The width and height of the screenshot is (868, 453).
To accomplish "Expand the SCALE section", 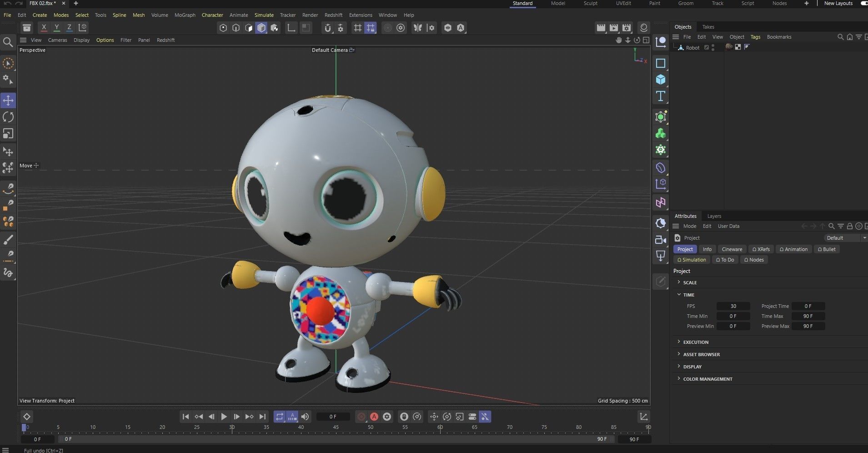I will click(679, 282).
